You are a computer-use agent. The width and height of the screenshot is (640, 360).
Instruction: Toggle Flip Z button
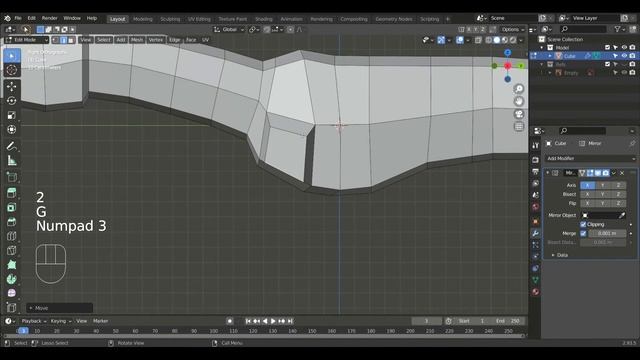click(x=618, y=203)
